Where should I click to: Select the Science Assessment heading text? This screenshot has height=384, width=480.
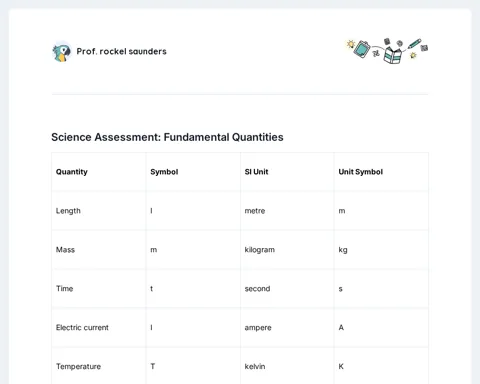tap(167, 137)
